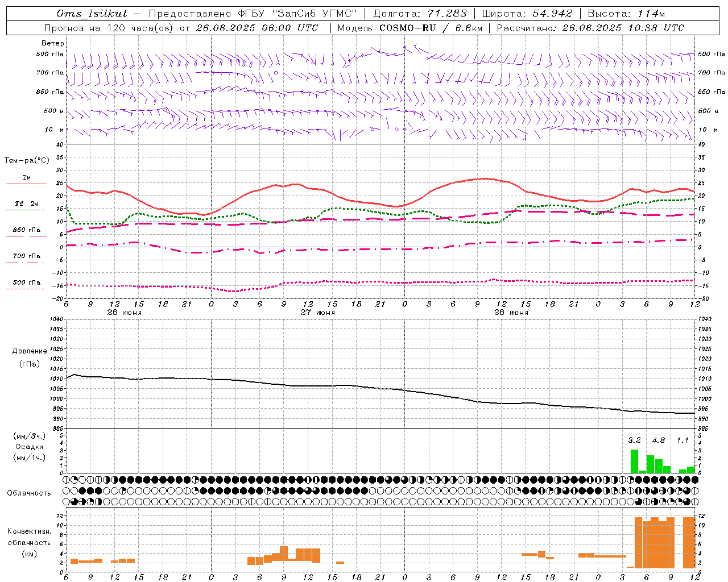728x582 pixels.
Task: Click the Рассчитано: 26.06.2025 10:38 UTC text
Action: [590, 28]
